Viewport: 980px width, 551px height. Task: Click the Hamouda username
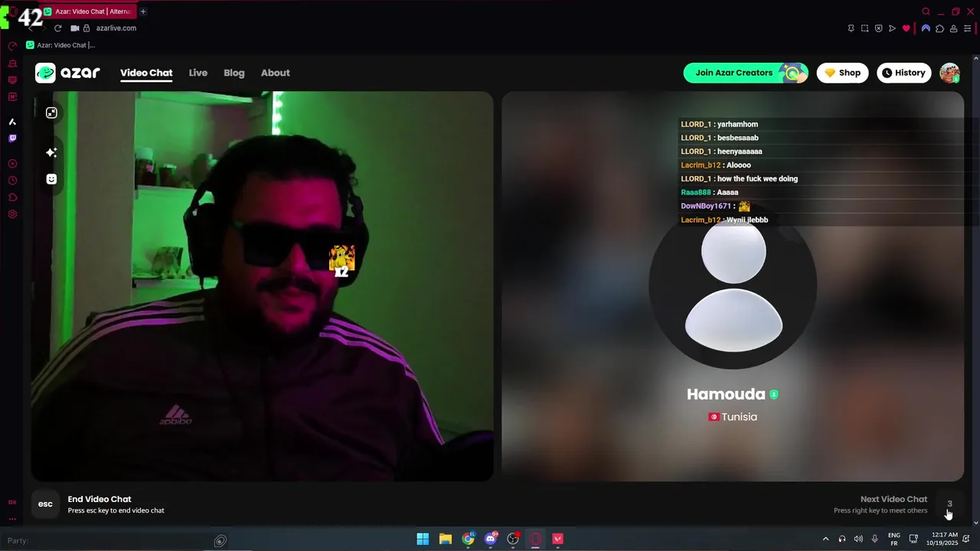click(726, 394)
